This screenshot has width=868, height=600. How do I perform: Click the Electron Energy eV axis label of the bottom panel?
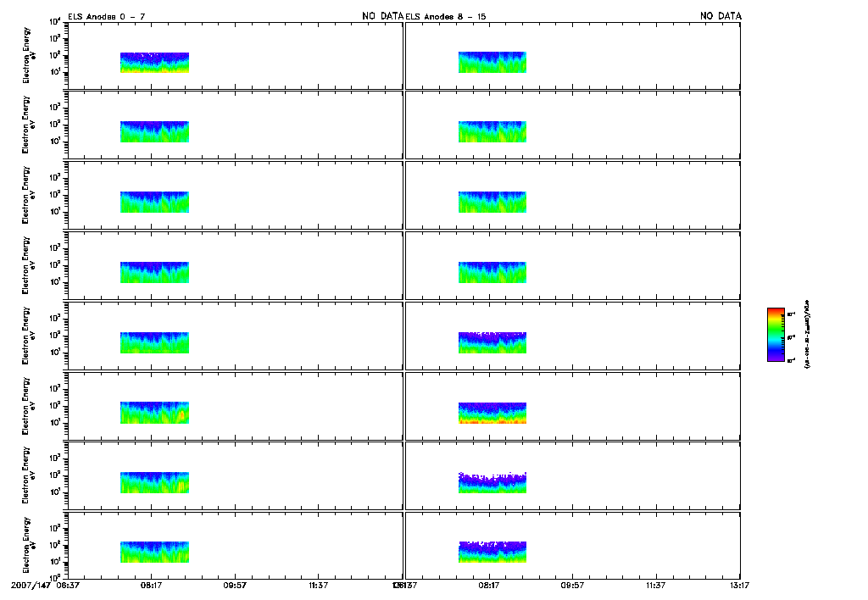(28, 545)
